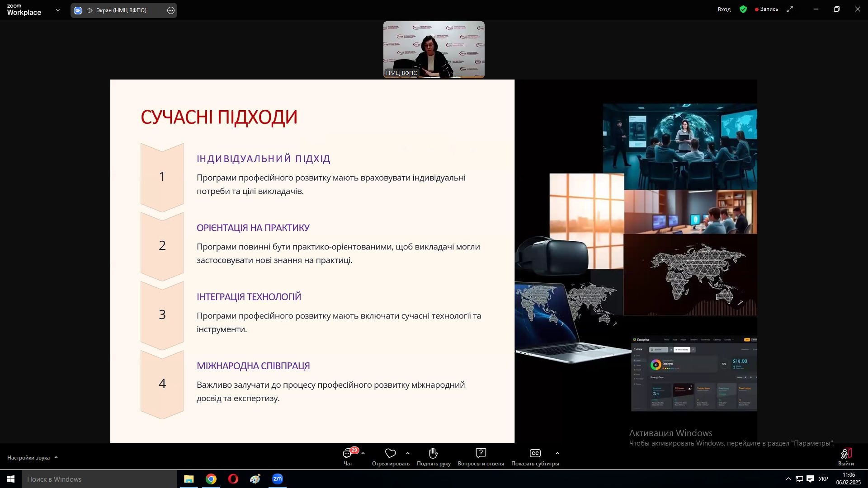Click the Leave meeting icon

pyautogui.click(x=846, y=454)
